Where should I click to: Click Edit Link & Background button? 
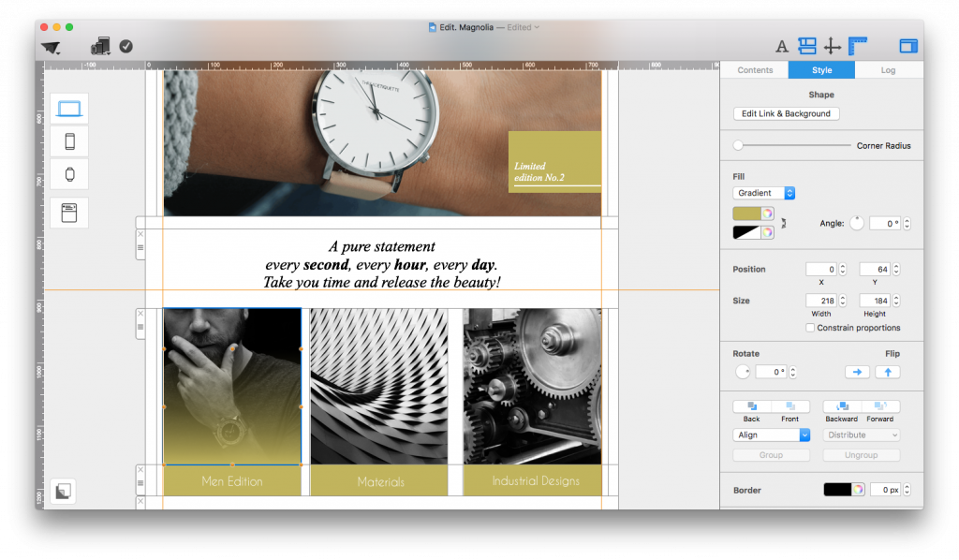786,113
